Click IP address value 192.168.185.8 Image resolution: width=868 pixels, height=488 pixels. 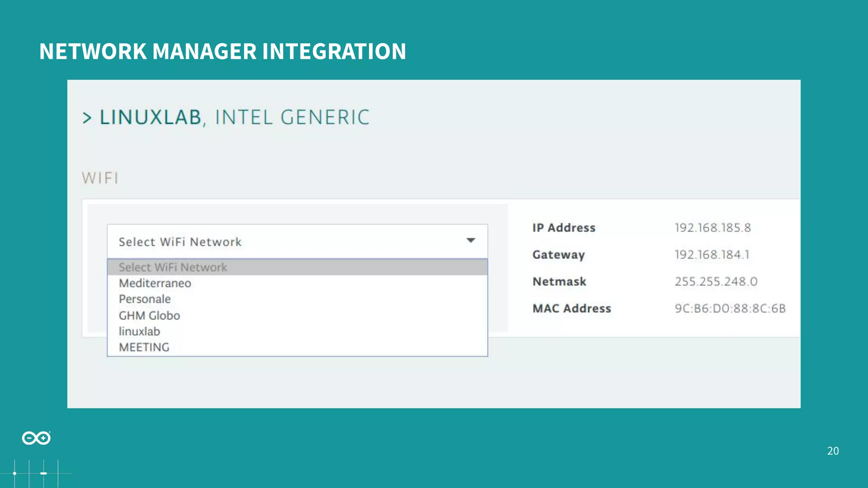coord(713,227)
